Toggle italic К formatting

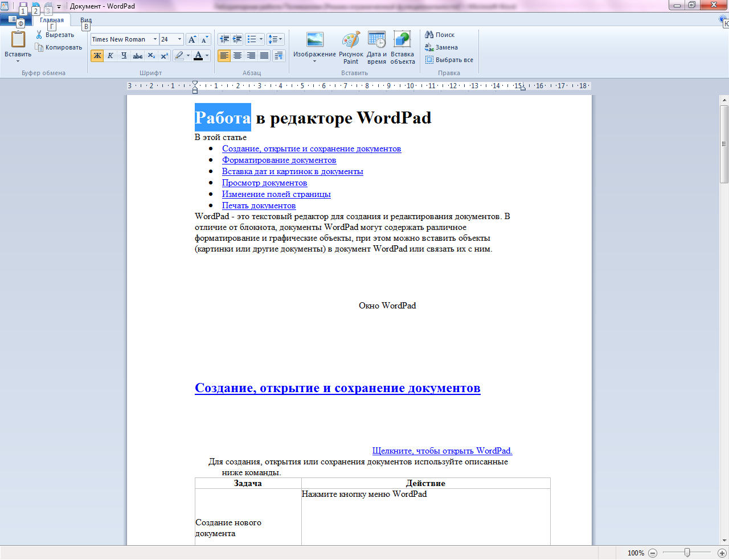[110, 56]
